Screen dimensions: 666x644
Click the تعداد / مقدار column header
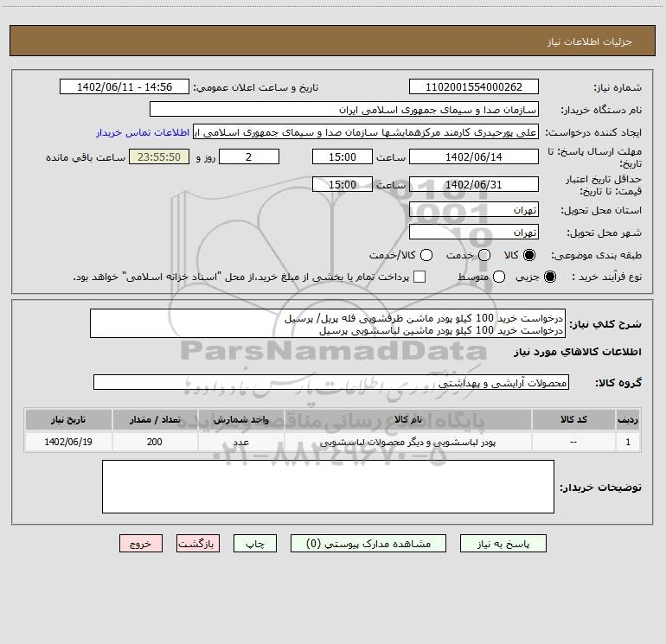tap(155, 419)
